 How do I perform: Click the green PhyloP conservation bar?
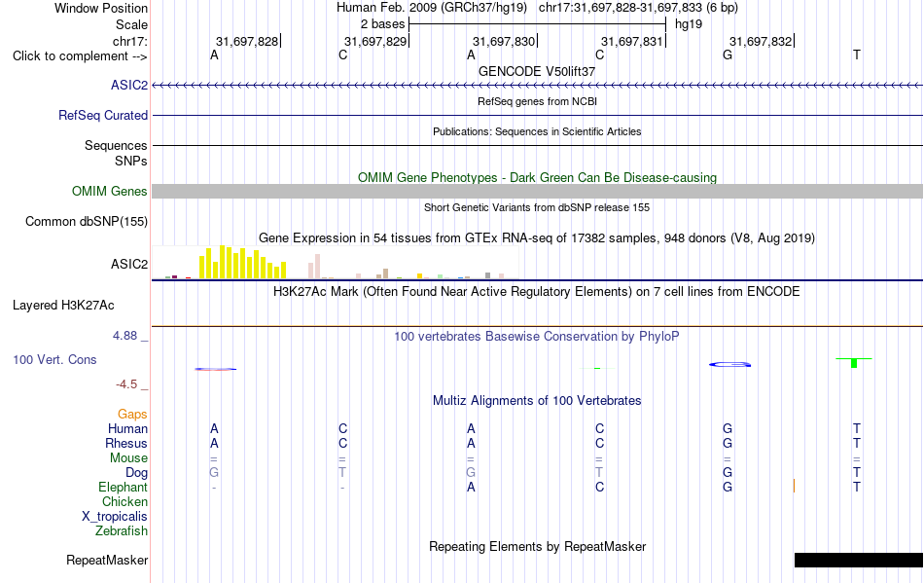pyautogui.click(x=854, y=362)
